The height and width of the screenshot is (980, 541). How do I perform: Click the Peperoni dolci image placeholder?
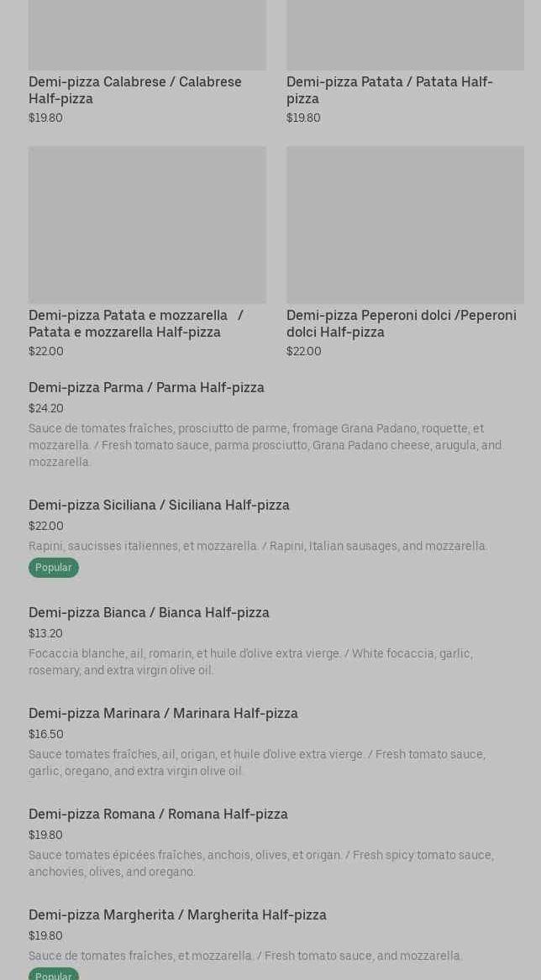(x=405, y=224)
